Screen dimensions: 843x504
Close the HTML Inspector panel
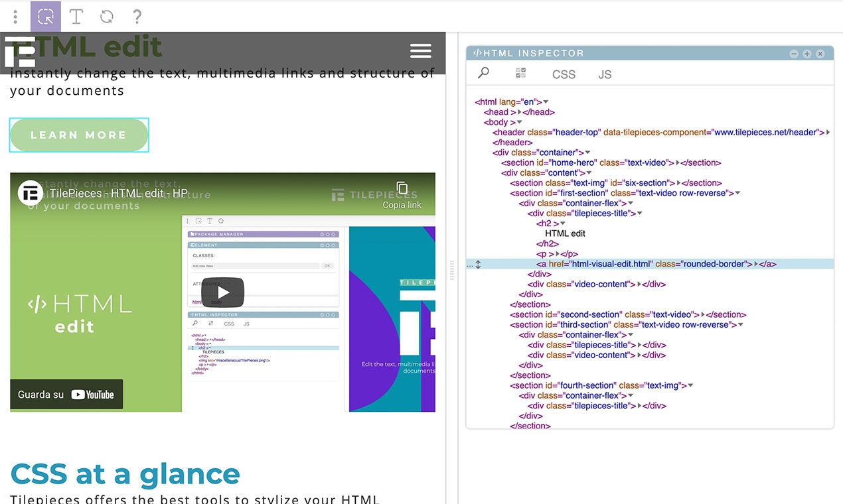(820, 54)
